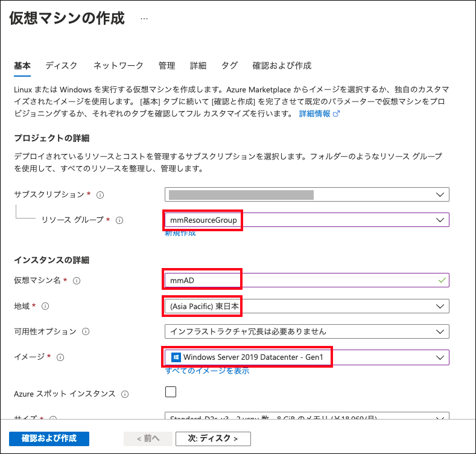
Task: Click the info icon beside リソース グループ
Action: [x=119, y=220]
